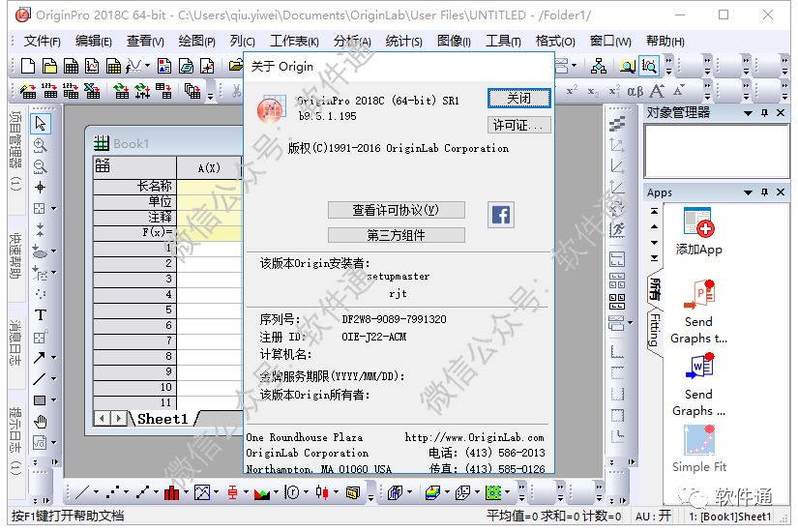Open the 帮助(H) menu
The image size is (798, 532).
tap(665, 41)
